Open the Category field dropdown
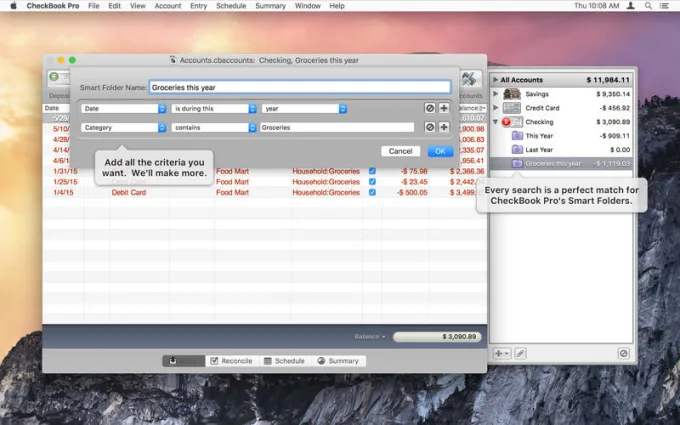Viewport: 680px width, 425px height. tap(124, 128)
